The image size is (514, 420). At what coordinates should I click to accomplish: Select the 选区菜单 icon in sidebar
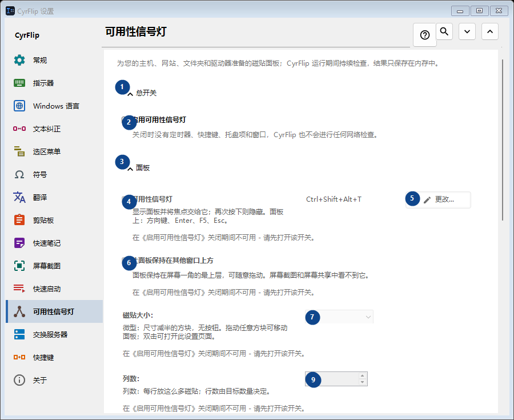pyautogui.click(x=19, y=151)
